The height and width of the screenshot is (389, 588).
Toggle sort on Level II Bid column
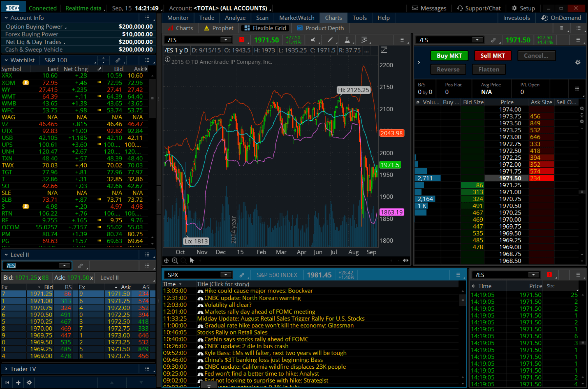pyautogui.click(x=48, y=287)
